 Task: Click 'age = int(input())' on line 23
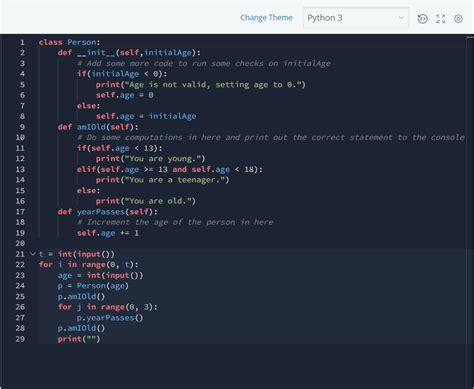100,275
